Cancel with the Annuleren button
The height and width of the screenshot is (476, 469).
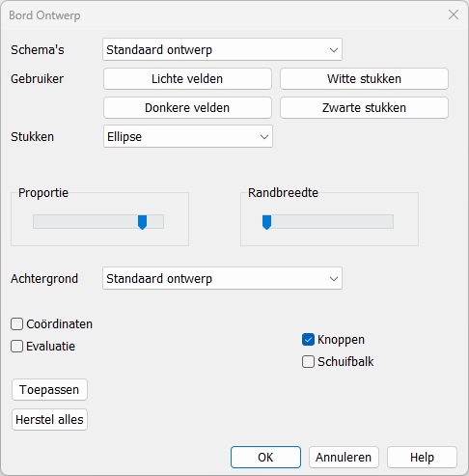344,457
